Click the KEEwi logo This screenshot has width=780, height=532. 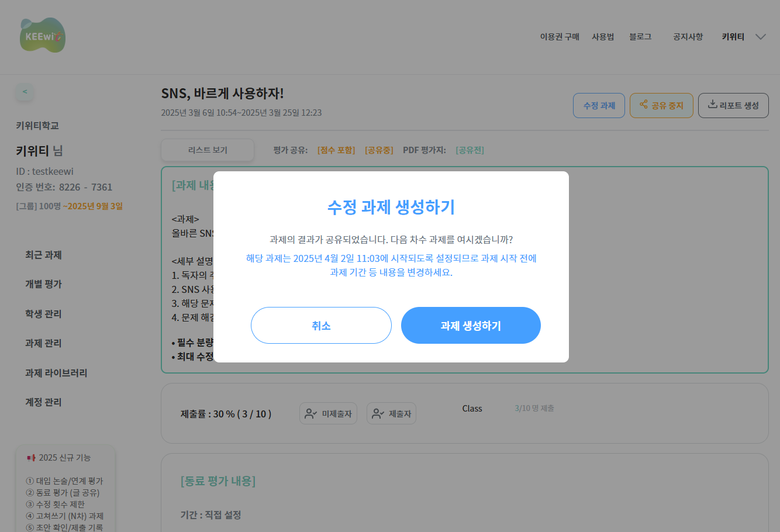(42, 36)
